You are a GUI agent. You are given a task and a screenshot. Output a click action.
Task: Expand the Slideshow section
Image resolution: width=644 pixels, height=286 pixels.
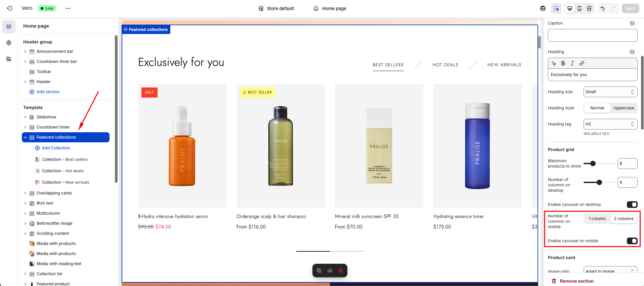25,117
